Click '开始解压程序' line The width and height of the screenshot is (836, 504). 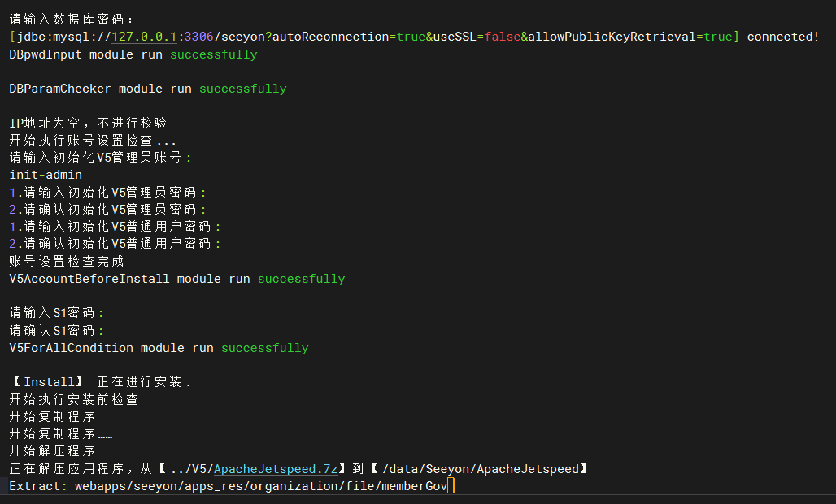coord(52,450)
